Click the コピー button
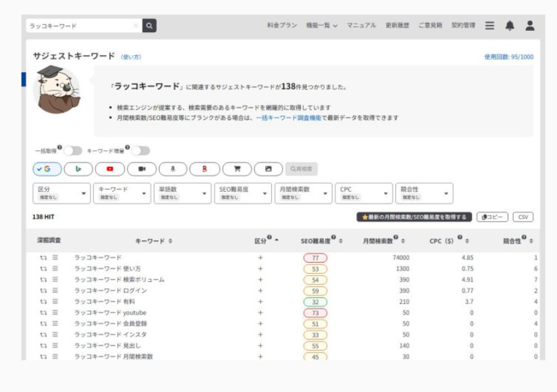The width and height of the screenshot is (557, 392). pos(493,217)
